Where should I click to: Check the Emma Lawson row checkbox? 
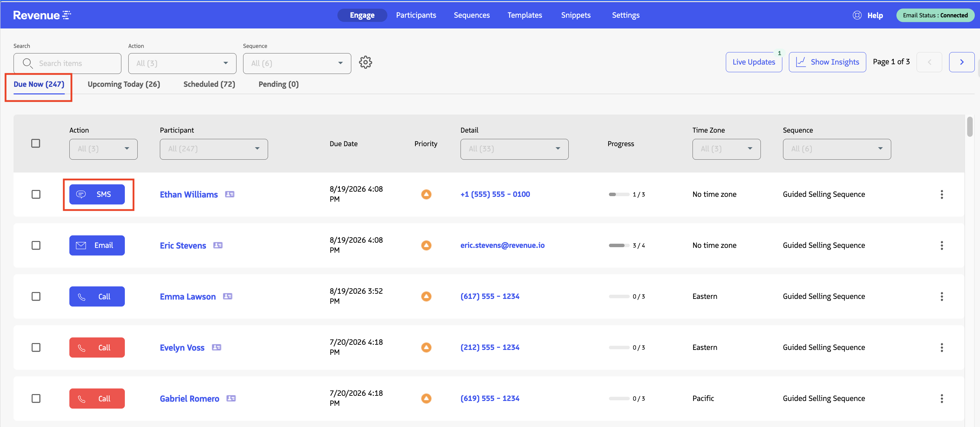click(36, 296)
